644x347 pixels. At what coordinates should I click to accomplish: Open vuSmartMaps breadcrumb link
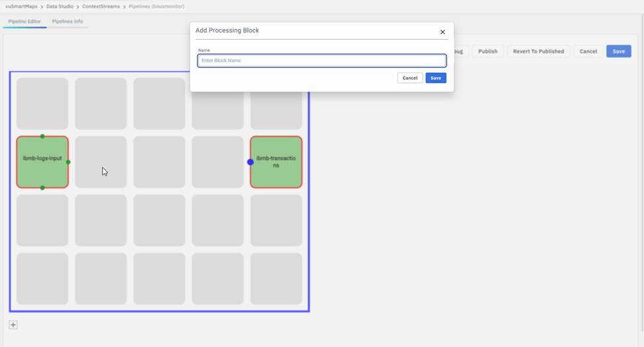(21, 6)
